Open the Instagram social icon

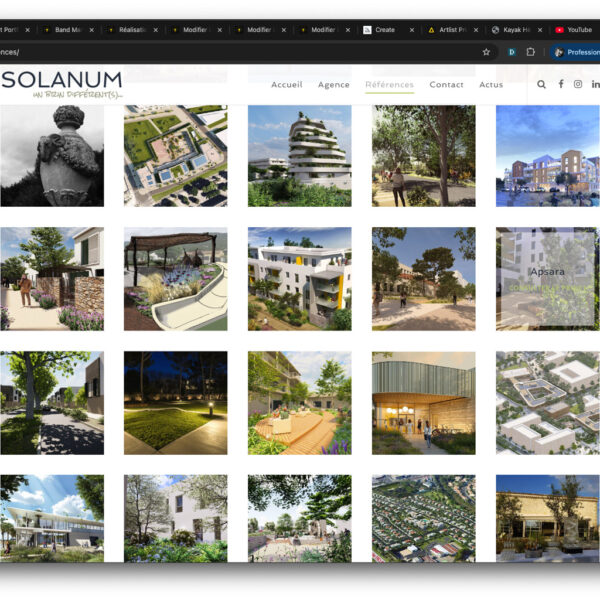click(578, 85)
